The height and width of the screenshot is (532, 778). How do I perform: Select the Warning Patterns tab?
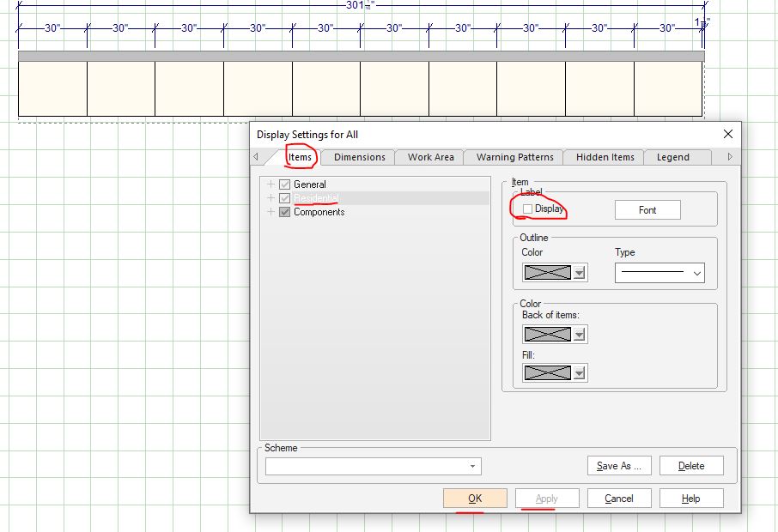click(x=514, y=157)
